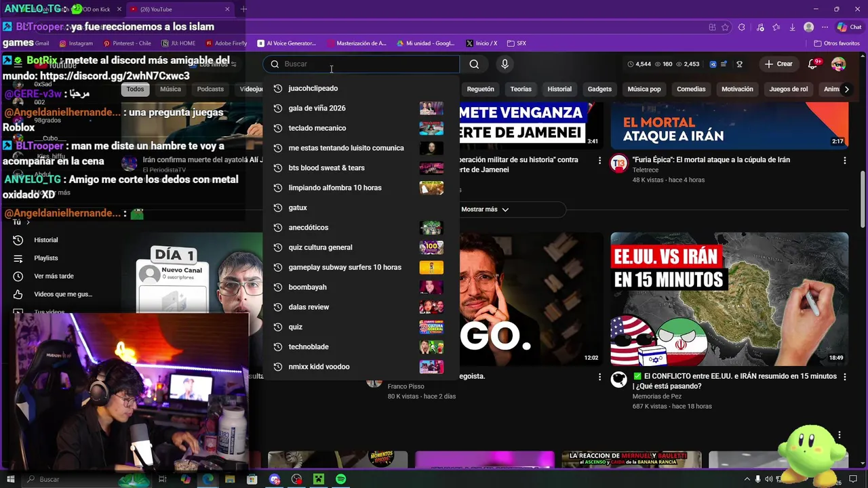Open Edge favorites list icon
This screenshot has height=488, width=868.
click(x=776, y=27)
